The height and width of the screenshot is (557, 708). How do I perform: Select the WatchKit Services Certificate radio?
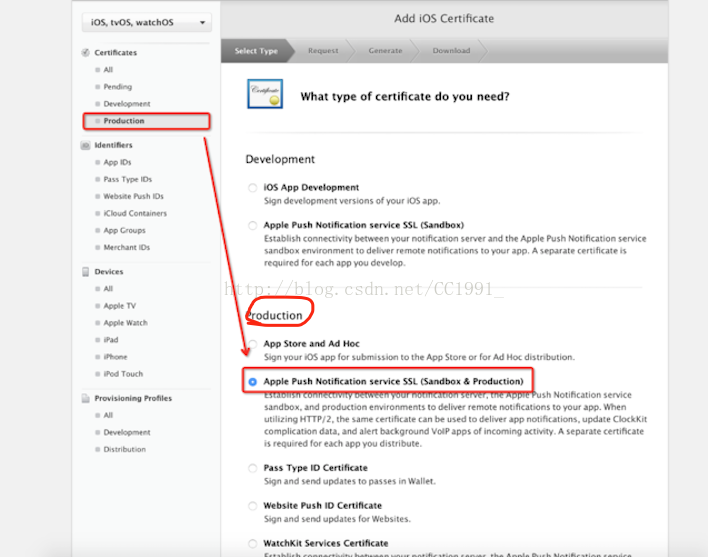point(252,543)
